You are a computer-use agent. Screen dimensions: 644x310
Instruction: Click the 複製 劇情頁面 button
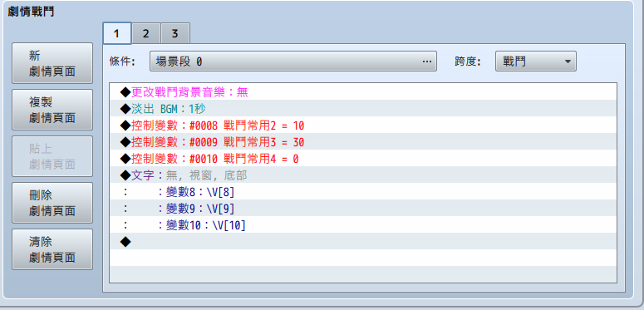(52, 110)
